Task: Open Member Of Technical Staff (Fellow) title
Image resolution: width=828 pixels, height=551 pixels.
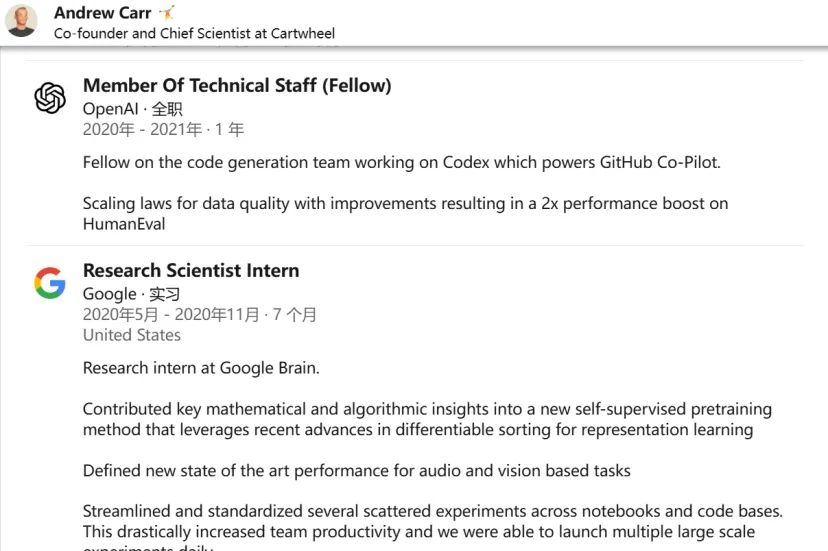Action: click(x=237, y=85)
